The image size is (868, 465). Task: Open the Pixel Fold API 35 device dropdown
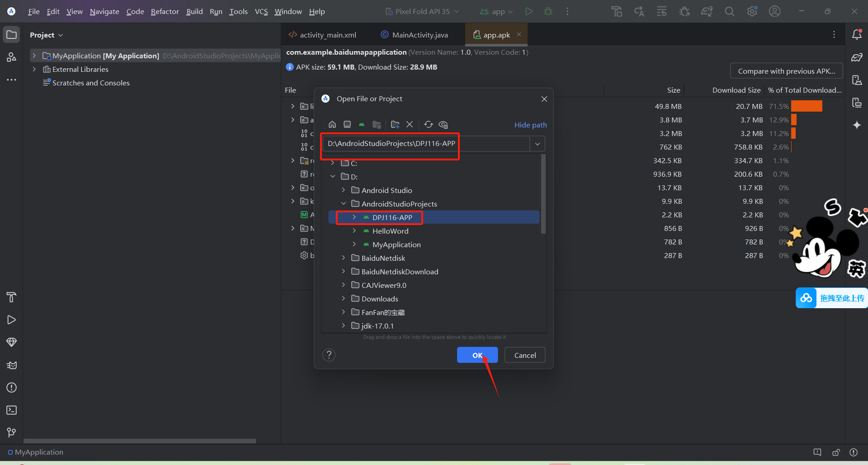(421, 11)
